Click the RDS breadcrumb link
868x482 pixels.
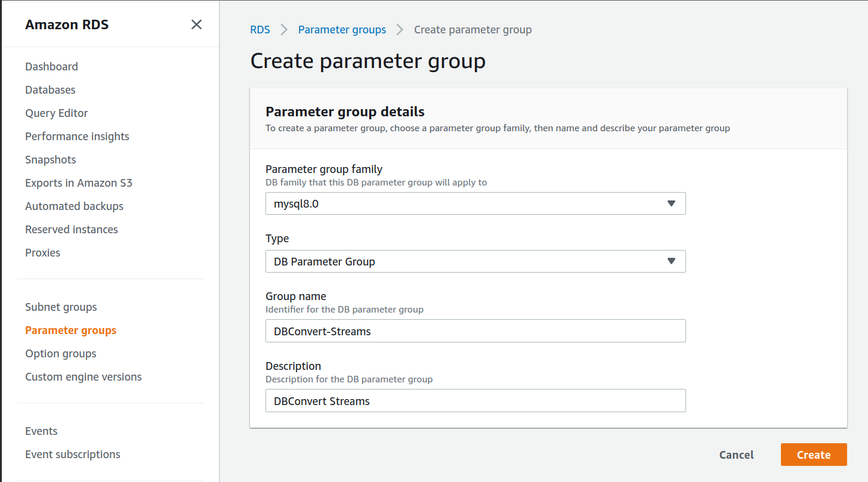coord(260,29)
